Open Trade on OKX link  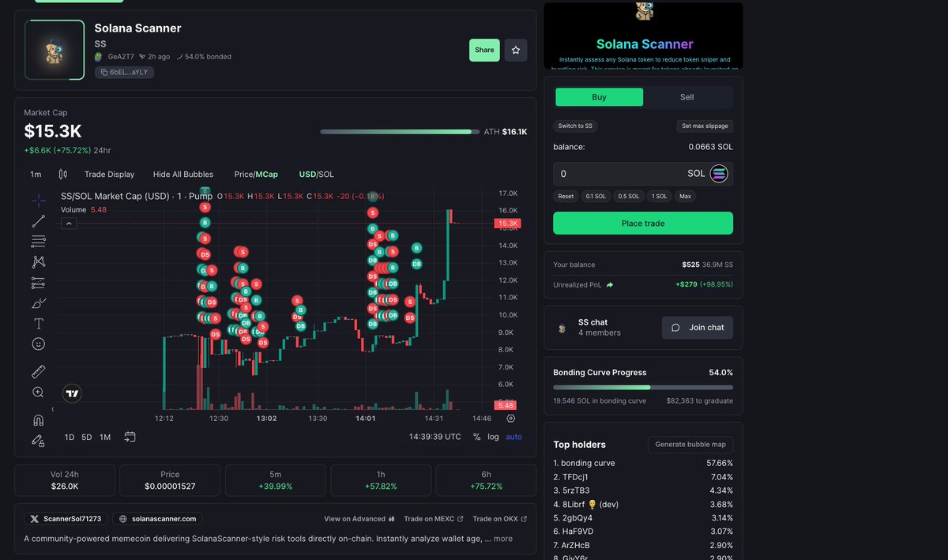coord(499,519)
